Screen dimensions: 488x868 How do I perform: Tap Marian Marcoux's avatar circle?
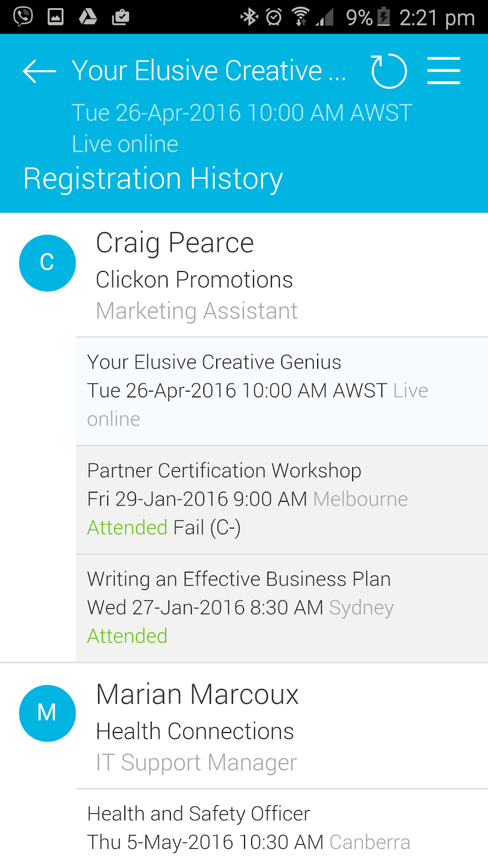(47, 713)
